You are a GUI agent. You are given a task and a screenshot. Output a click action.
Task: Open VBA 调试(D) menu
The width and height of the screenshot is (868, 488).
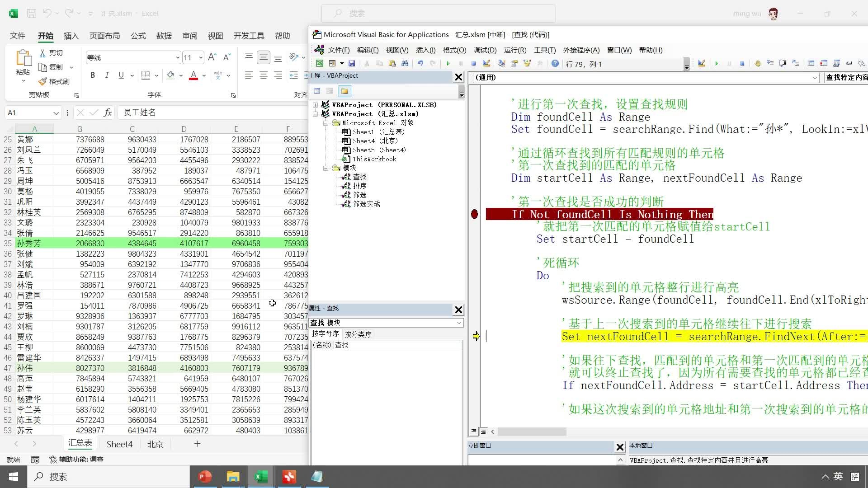[x=485, y=50]
